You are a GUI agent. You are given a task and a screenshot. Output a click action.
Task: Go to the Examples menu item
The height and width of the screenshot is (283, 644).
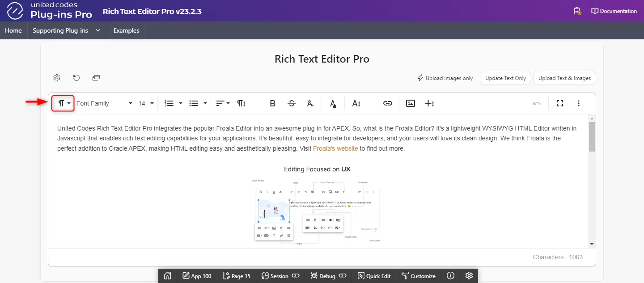click(x=126, y=30)
